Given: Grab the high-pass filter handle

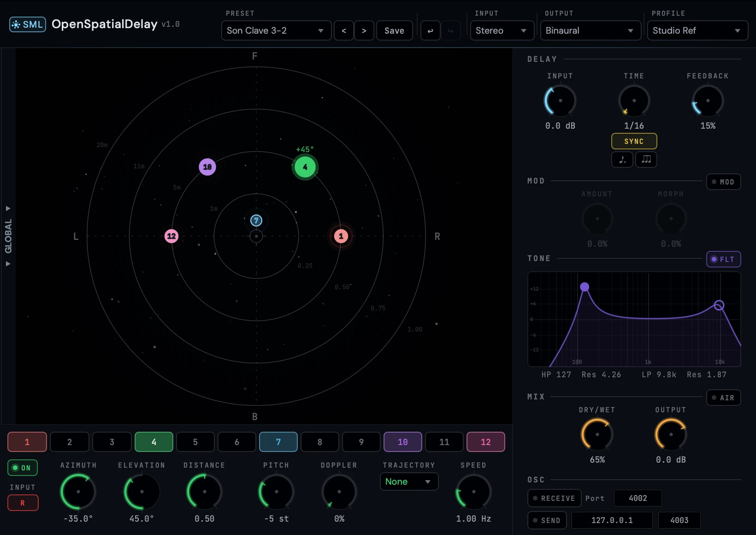Looking at the screenshot, I should pyautogui.click(x=585, y=287).
